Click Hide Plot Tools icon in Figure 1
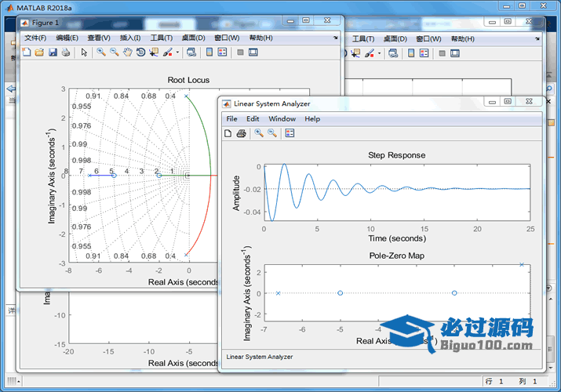The width and height of the screenshot is (561, 392). [x=240, y=53]
